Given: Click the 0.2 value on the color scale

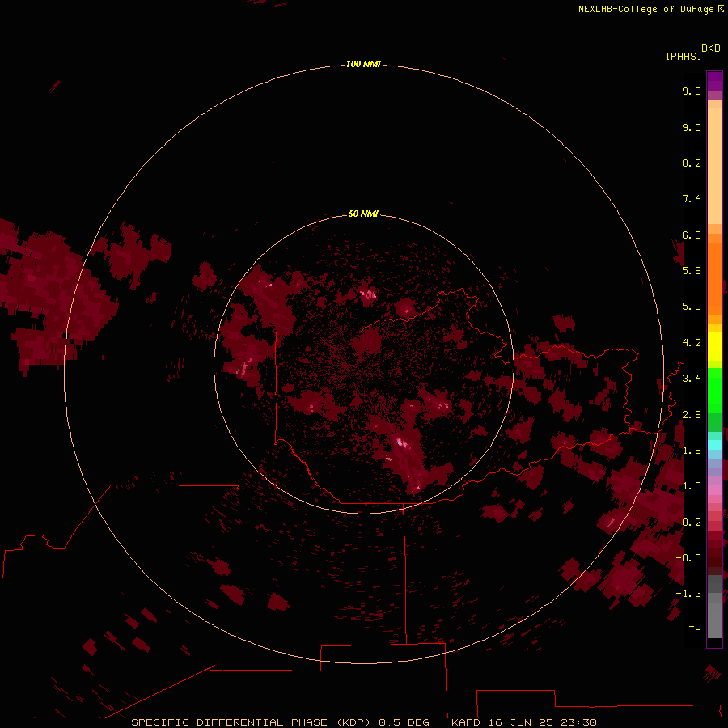Looking at the screenshot, I should click(x=692, y=522).
